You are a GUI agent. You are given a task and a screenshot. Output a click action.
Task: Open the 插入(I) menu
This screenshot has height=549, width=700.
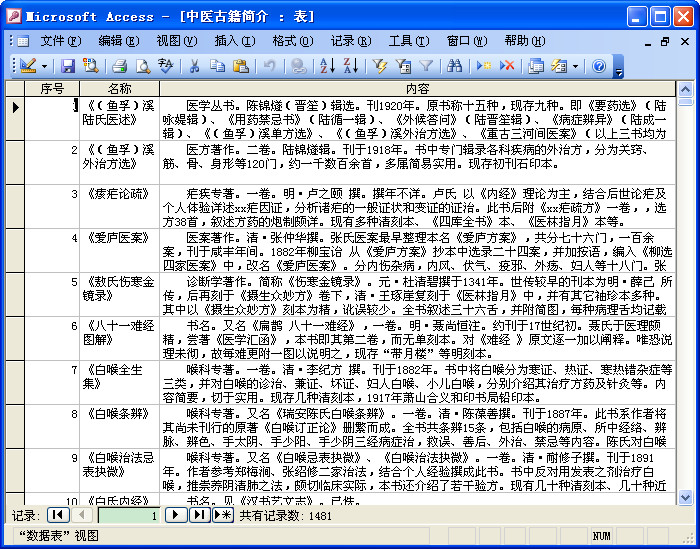235,41
